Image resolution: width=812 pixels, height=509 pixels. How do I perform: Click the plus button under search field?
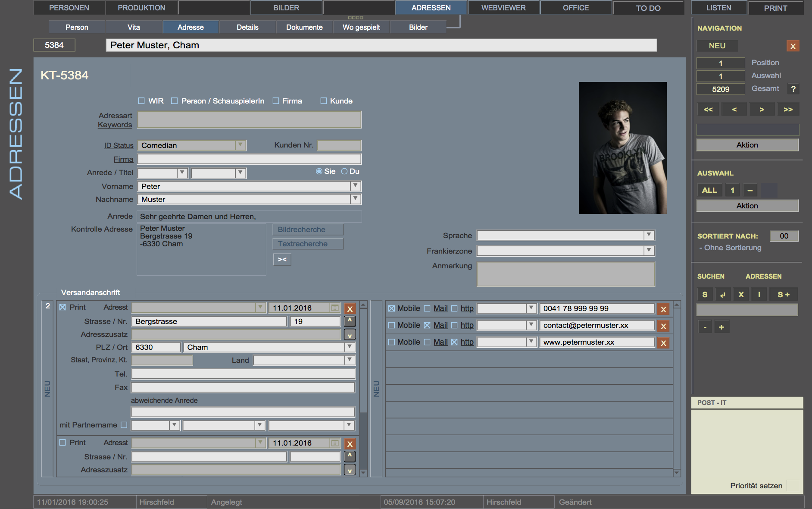(x=721, y=327)
